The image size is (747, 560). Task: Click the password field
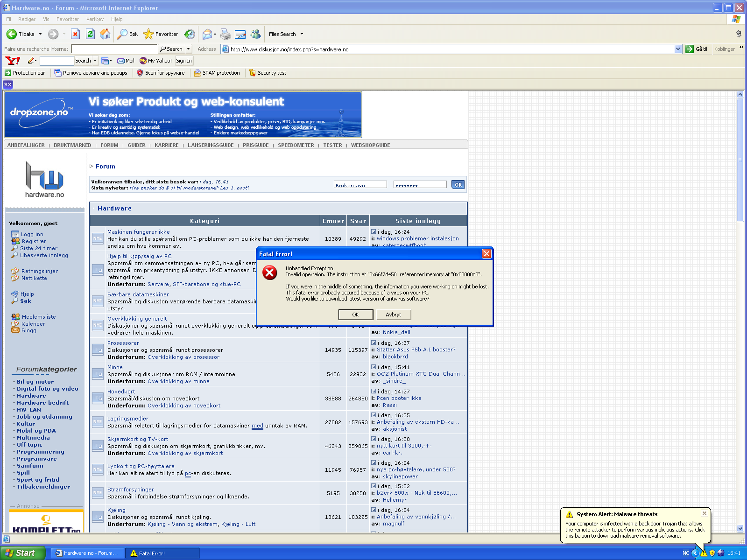coord(420,185)
